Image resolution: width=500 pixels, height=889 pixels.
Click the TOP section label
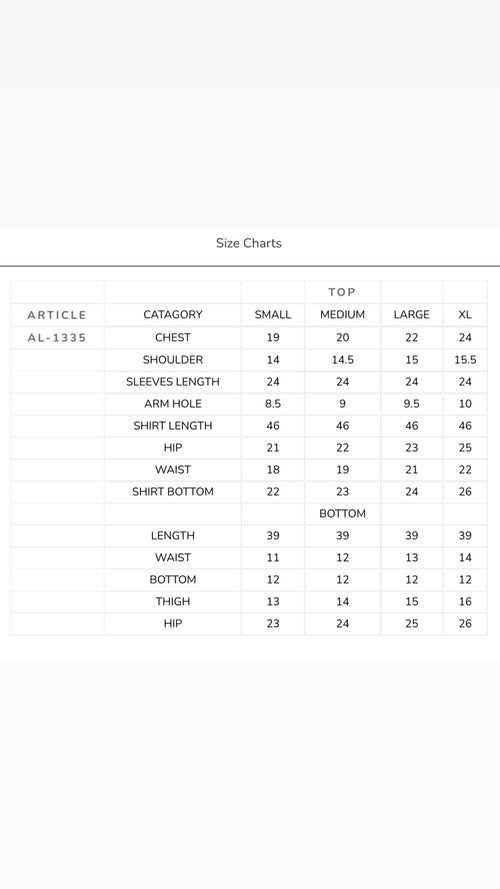pos(342,293)
